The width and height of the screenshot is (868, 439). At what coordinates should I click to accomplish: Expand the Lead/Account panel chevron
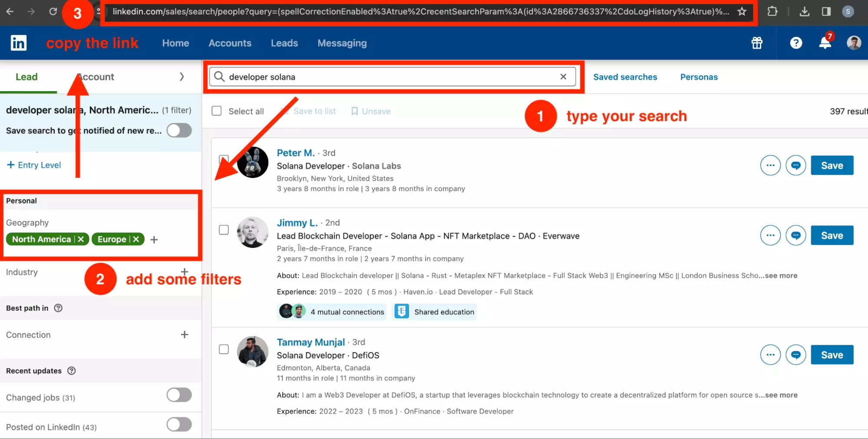coord(182,76)
